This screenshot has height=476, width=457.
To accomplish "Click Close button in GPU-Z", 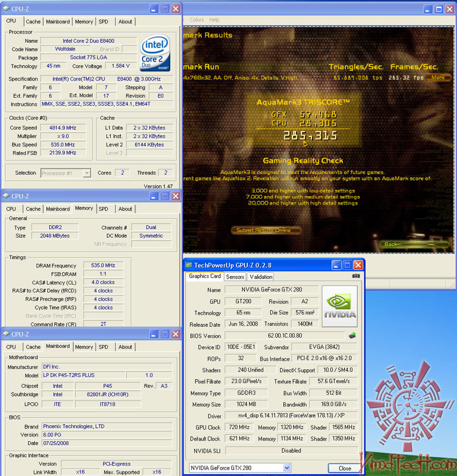I will (344, 468).
